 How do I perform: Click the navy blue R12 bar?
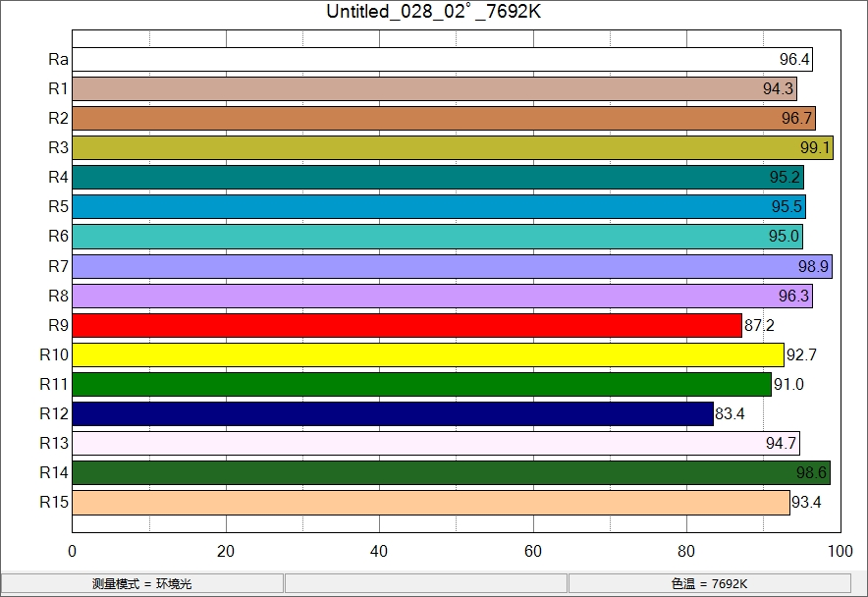[x=393, y=413]
